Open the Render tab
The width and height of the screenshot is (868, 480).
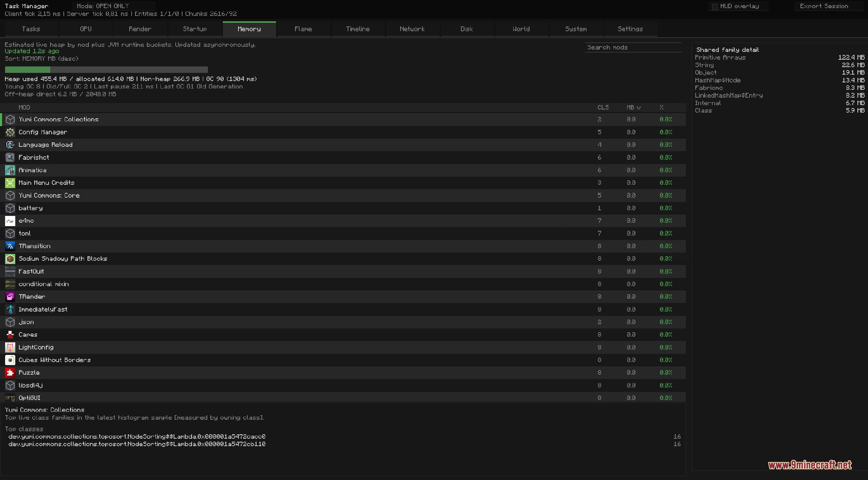click(x=140, y=29)
